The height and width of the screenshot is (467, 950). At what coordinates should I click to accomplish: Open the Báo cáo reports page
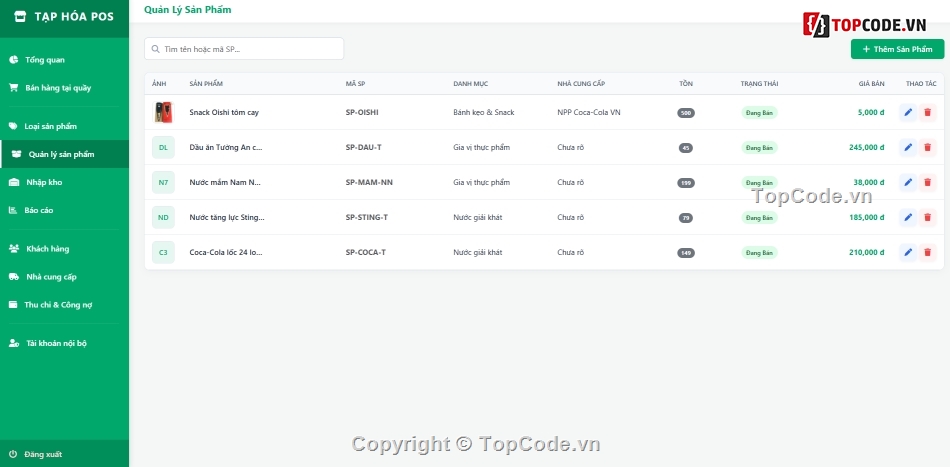[x=39, y=211]
